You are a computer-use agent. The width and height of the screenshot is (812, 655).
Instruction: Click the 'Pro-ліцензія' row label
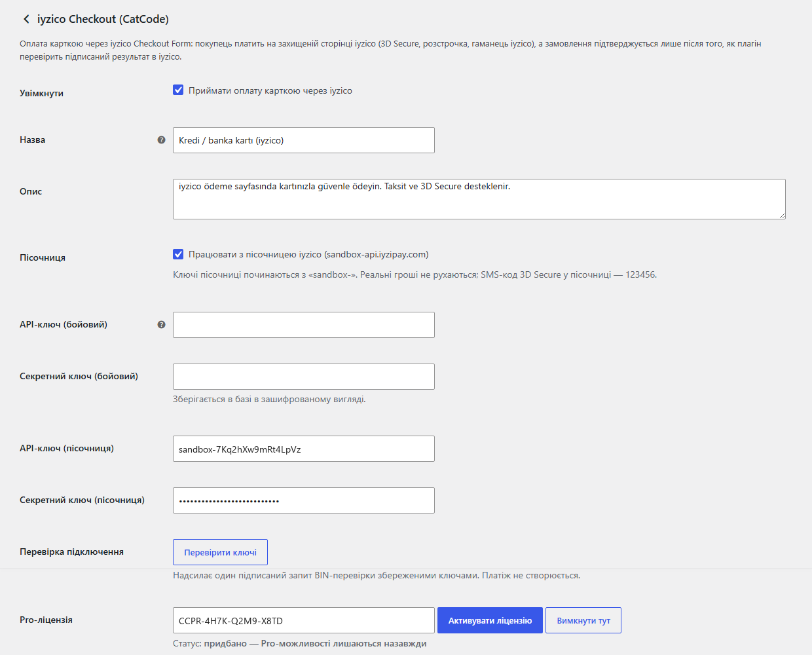point(46,620)
